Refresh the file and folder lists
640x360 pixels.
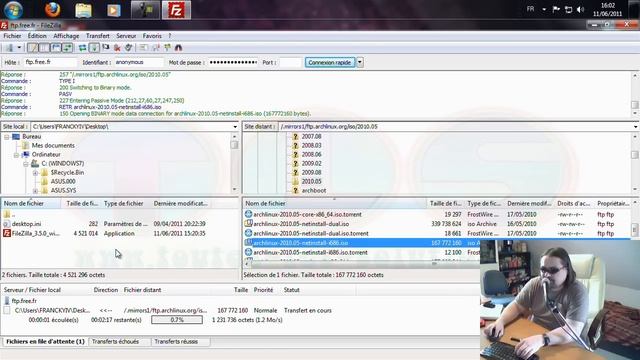[82, 48]
